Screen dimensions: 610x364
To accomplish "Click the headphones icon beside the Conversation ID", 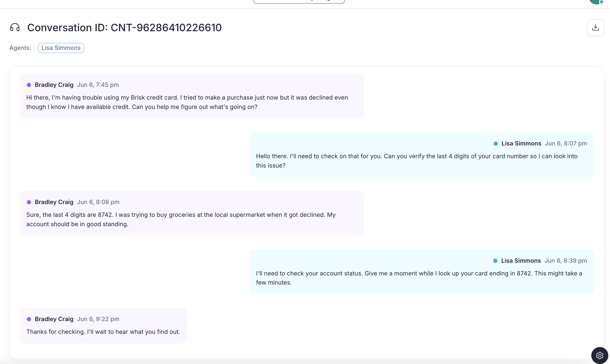I will pyautogui.click(x=15, y=27).
